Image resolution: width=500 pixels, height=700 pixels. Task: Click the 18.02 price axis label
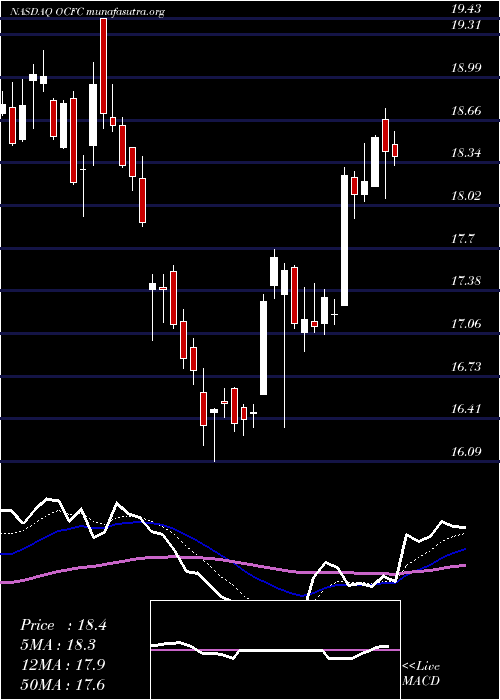coord(466,196)
